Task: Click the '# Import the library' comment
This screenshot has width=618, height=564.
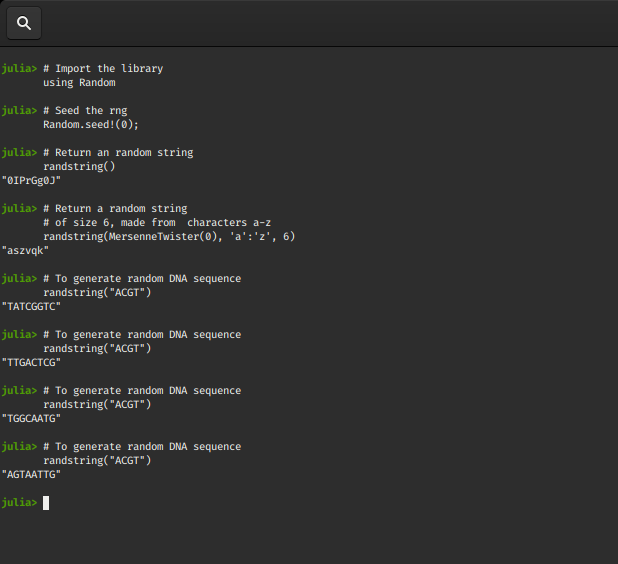Action: (x=103, y=69)
